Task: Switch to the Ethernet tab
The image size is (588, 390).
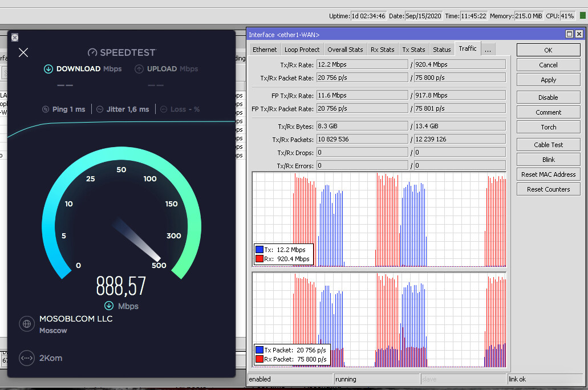Action: [x=265, y=50]
